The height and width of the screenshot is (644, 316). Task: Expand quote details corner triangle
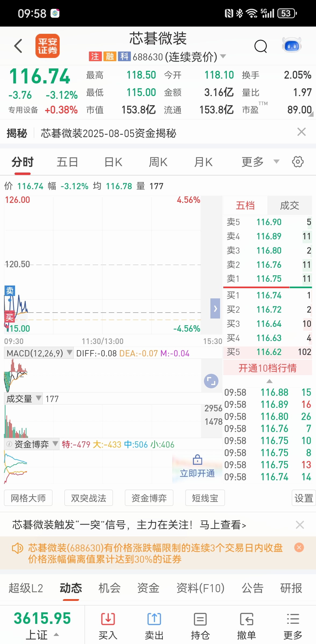(311, 114)
